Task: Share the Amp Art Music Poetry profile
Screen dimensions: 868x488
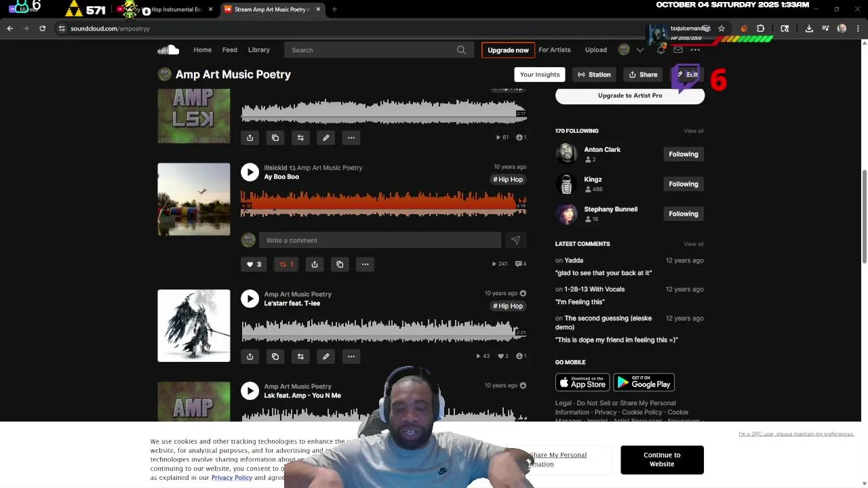Action: pyautogui.click(x=643, y=75)
